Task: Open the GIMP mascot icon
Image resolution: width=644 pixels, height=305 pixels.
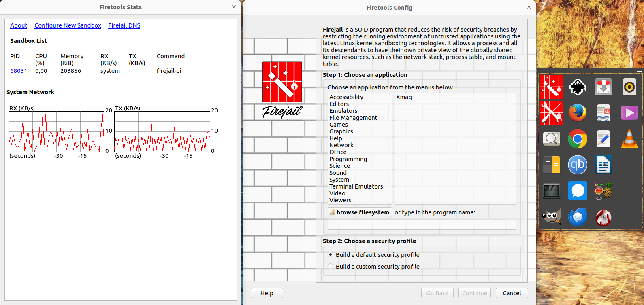Action: (x=551, y=217)
